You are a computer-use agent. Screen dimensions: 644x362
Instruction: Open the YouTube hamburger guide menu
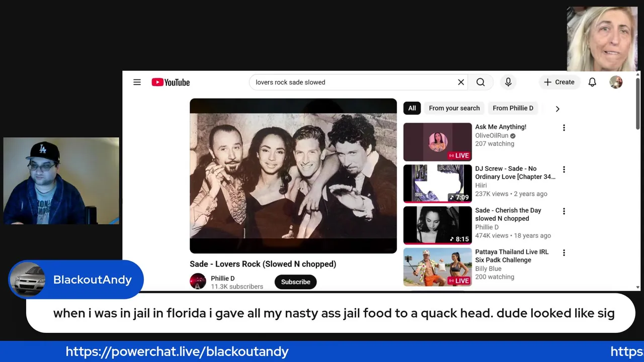[137, 82]
